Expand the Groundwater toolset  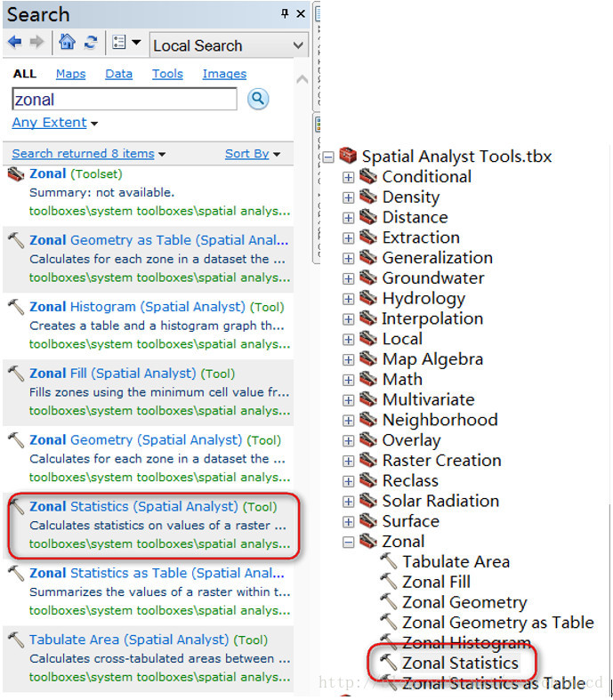point(348,278)
